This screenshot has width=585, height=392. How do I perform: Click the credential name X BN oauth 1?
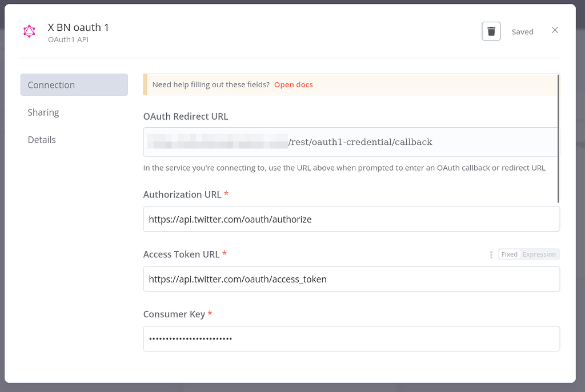pyautogui.click(x=78, y=27)
